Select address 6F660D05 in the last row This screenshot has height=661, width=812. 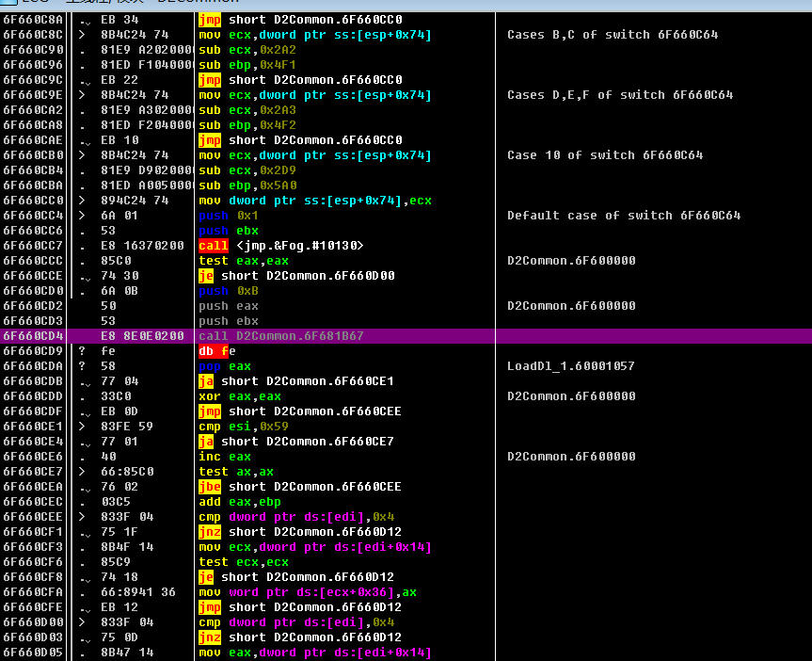coord(33,653)
